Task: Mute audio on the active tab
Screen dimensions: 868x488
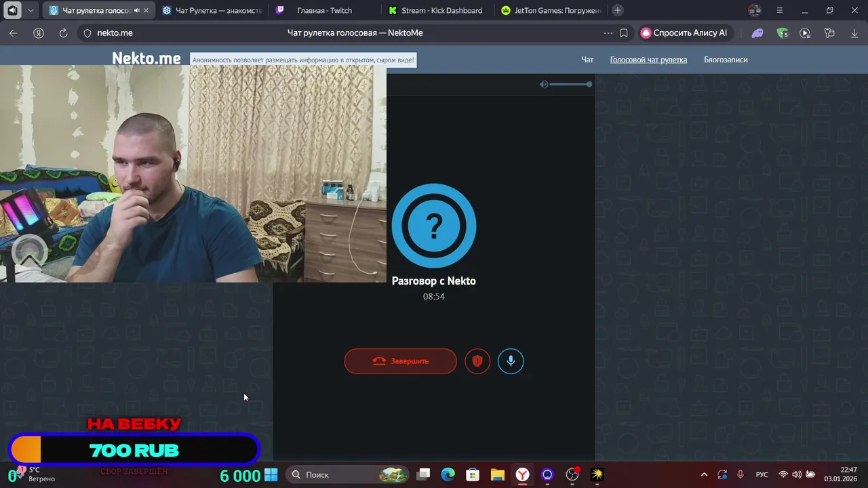Action: pos(137,10)
